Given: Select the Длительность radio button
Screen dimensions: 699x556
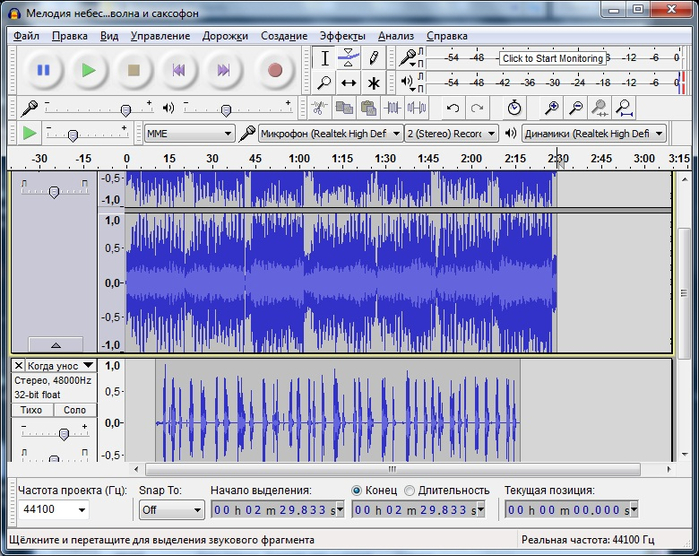Looking at the screenshot, I should coord(409,490).
